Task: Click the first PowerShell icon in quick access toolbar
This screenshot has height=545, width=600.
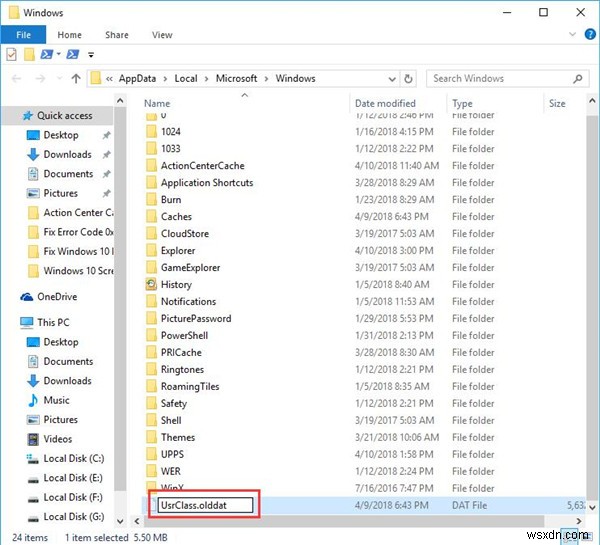Action: tap(46, 54)
